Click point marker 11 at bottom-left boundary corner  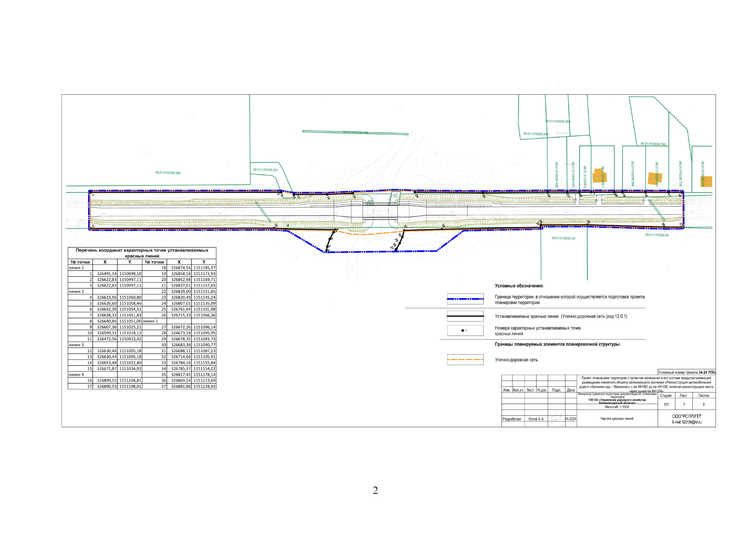[x=90, y=229]
